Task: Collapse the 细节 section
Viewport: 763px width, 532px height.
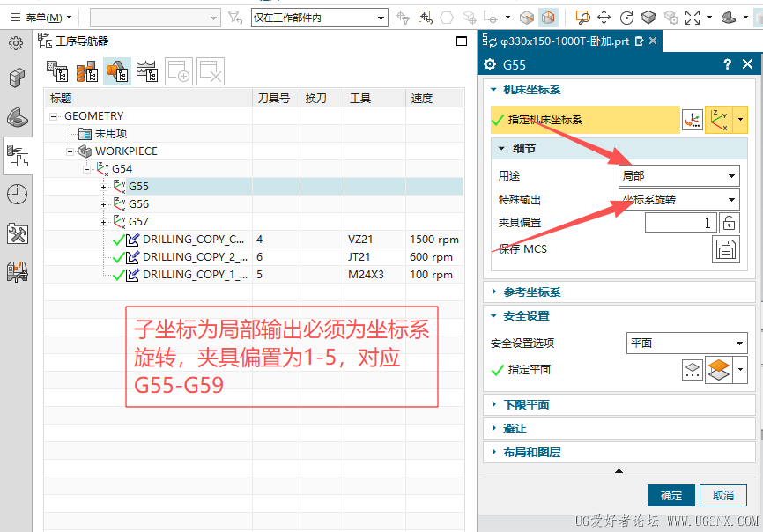Action: pyautogui.click(x=501, y=149)
